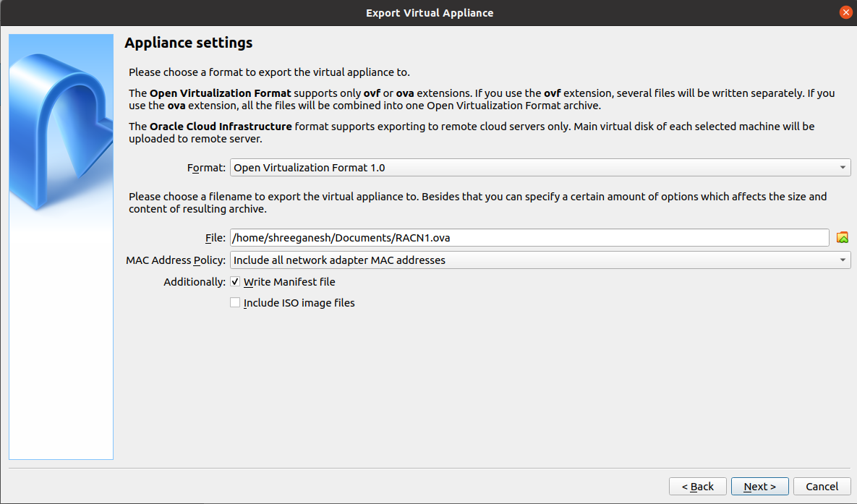This screenshot has height=504, width=857.
Task: Open the Format dropdown list
Action: [540, 167]
